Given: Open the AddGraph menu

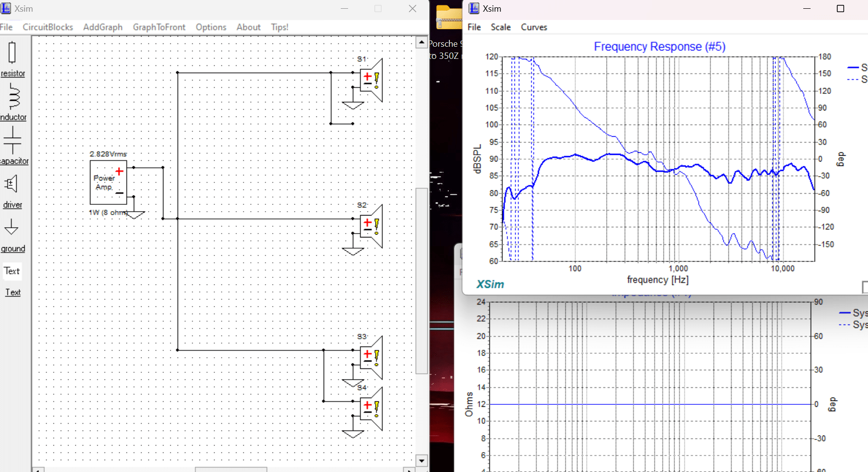Looking at the screenshot, I should pos(103,27).
